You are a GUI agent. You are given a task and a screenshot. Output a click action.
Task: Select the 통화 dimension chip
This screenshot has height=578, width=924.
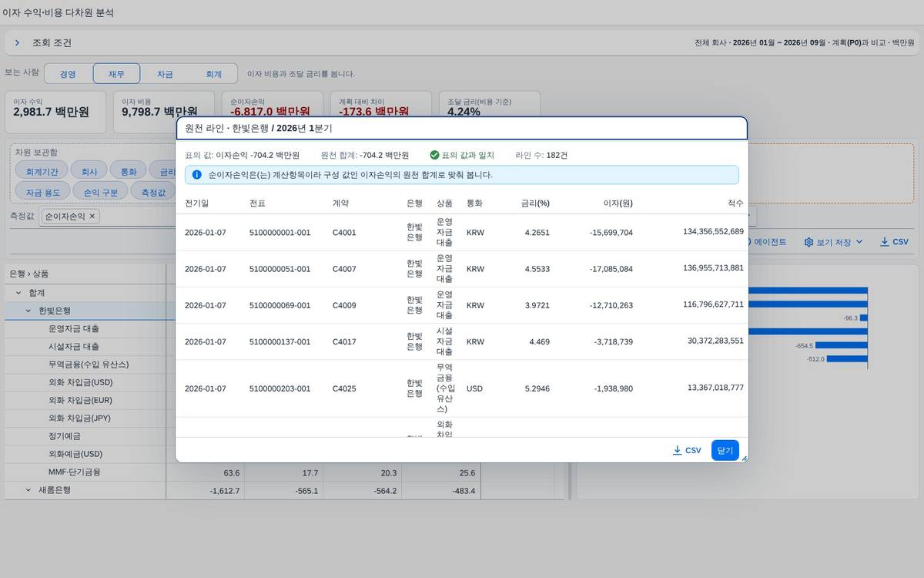point(129,171)
